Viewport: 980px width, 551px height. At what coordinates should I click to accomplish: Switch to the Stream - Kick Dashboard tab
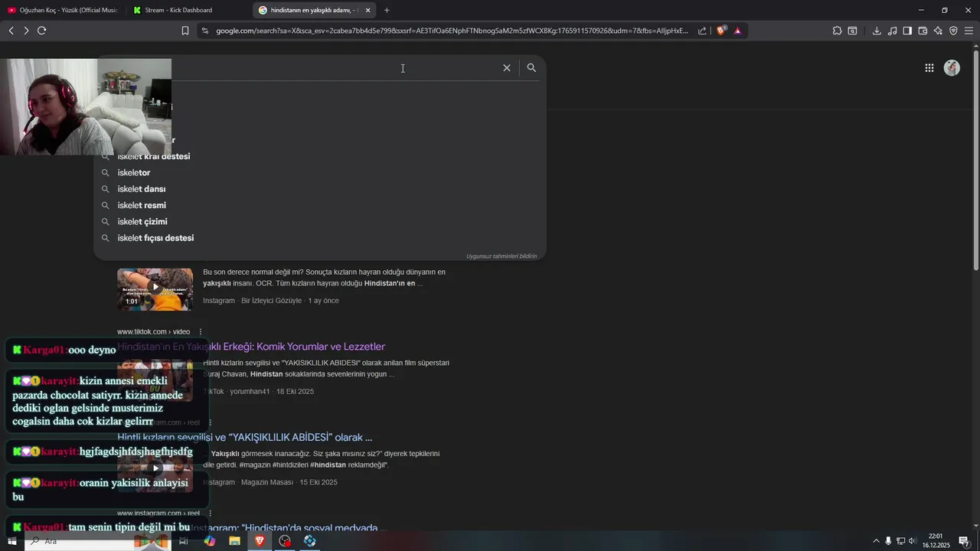188,10
